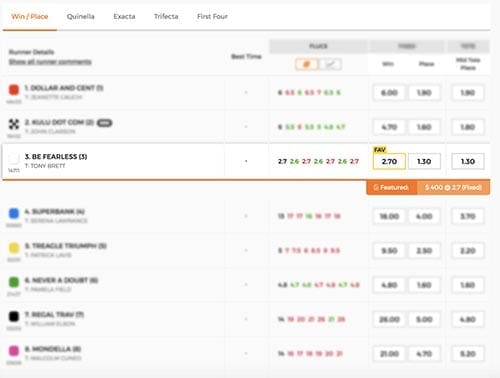Bet on Never A Doubt win at 4.80
The width and height of the screenshot is (500, 378).
(x=389, y=285)
